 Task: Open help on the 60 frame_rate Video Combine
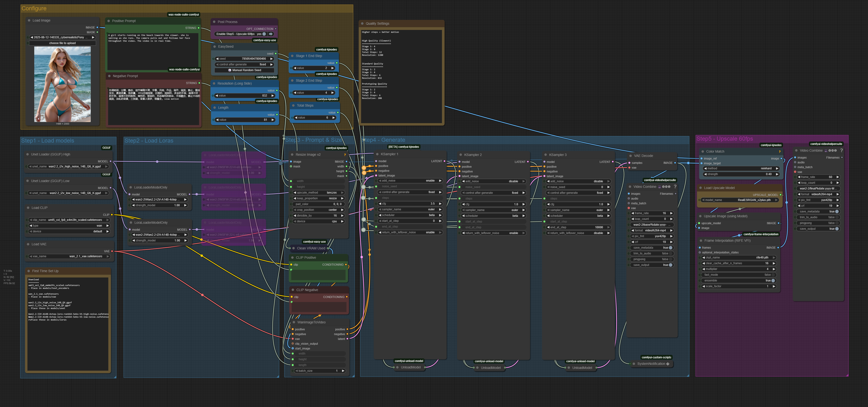[841, 150]
